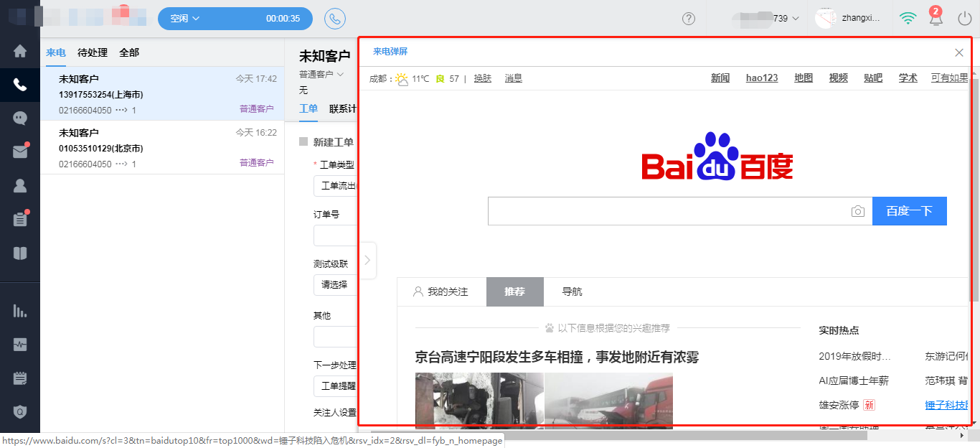The width and height of the screenshot is (980, 448).
Task: Select the 导航 tab
Action: point(572,291)
